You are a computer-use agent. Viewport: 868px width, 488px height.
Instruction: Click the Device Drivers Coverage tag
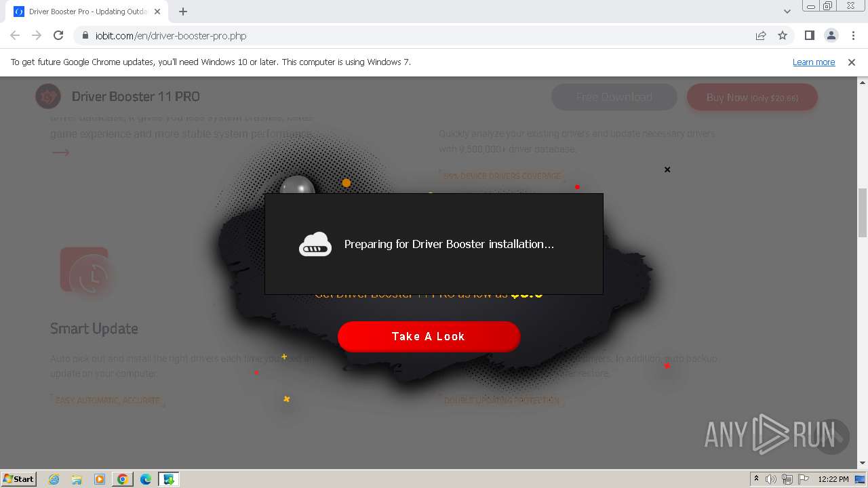502,176
